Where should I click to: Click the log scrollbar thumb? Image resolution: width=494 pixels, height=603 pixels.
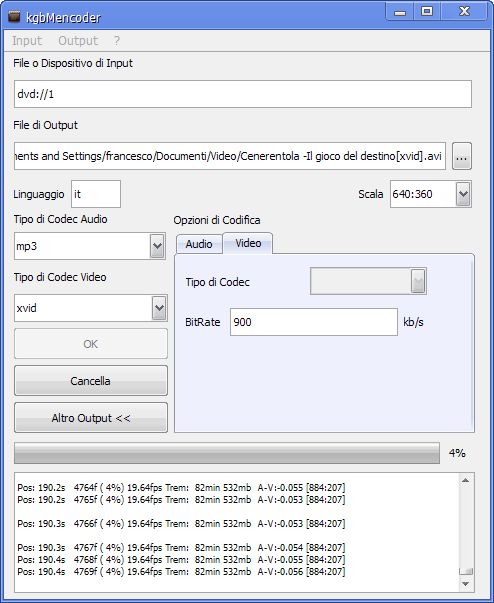point(466,571)
